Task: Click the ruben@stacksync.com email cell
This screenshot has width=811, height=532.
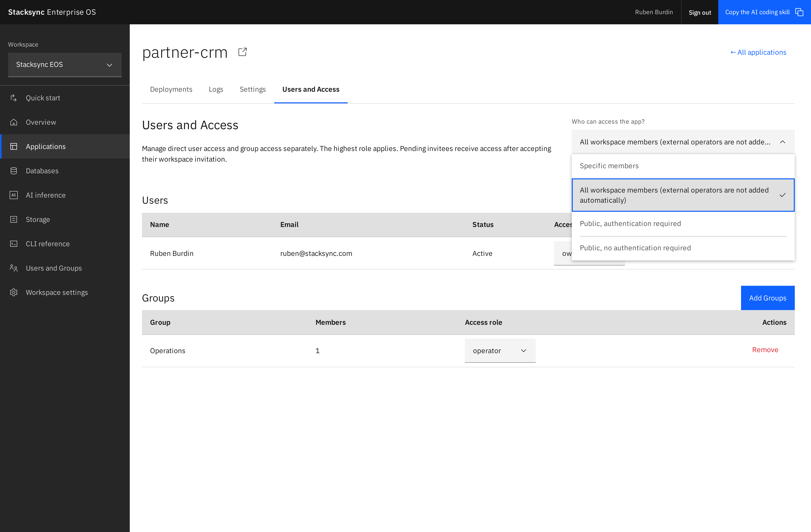Action: pyautogui.click(x=316, y=254)
